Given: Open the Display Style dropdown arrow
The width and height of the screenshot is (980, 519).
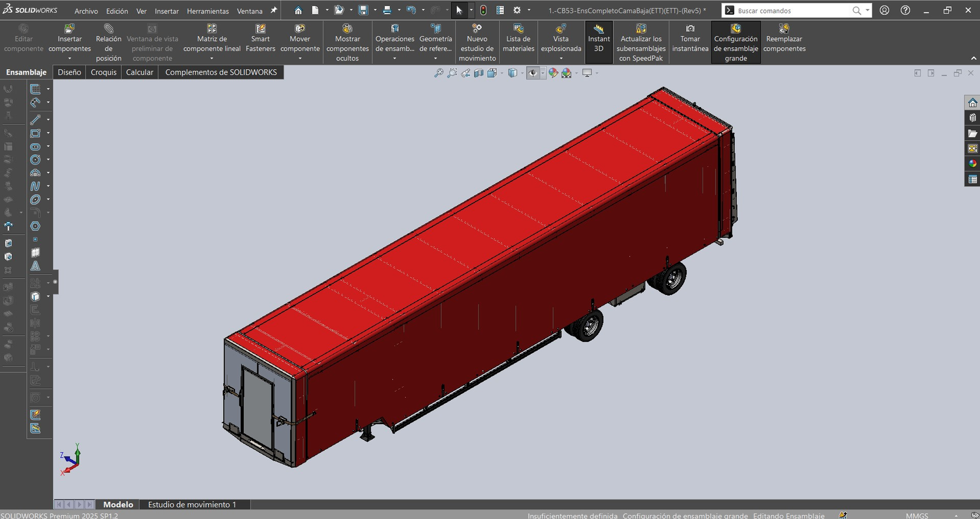Looking at the screenshot, I should (x=522, y=73).
